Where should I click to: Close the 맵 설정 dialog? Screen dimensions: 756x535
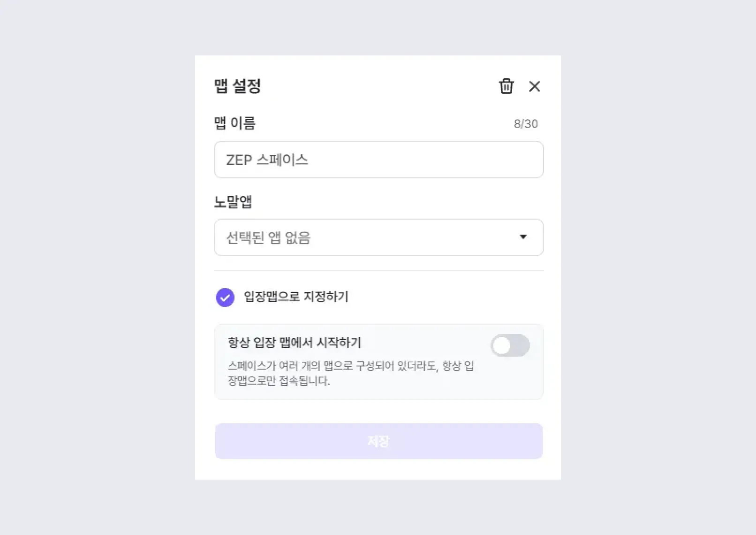[x=534, y=86]
